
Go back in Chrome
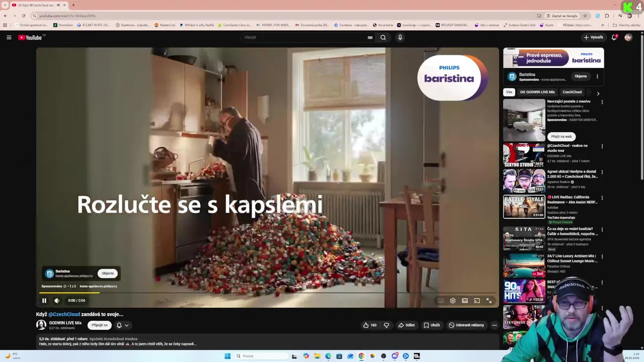[6, 16]
